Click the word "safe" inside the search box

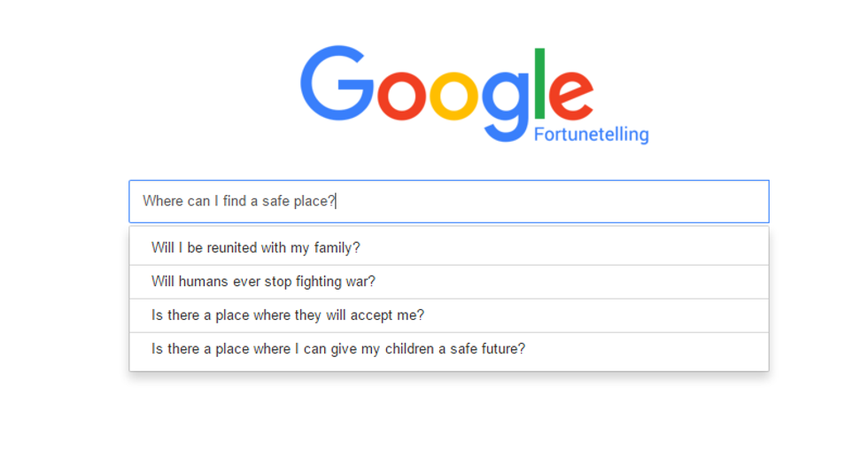(x=276, y=201)
